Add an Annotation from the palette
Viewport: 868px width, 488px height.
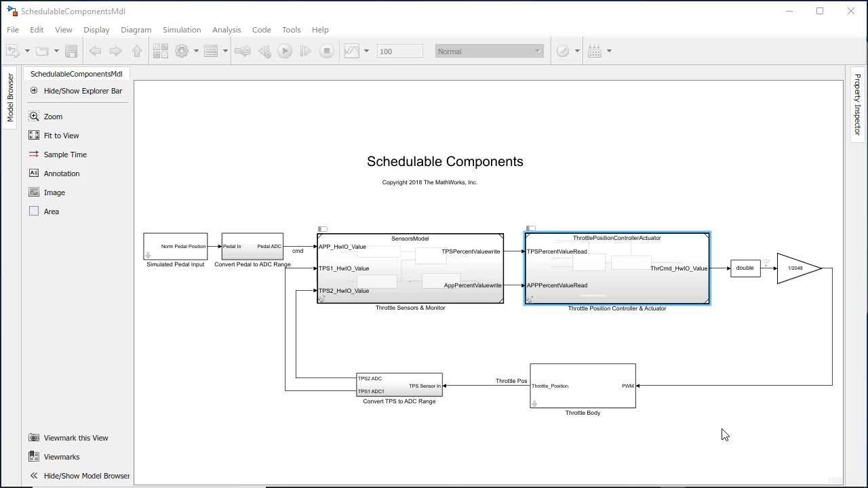tap(34, 174)
